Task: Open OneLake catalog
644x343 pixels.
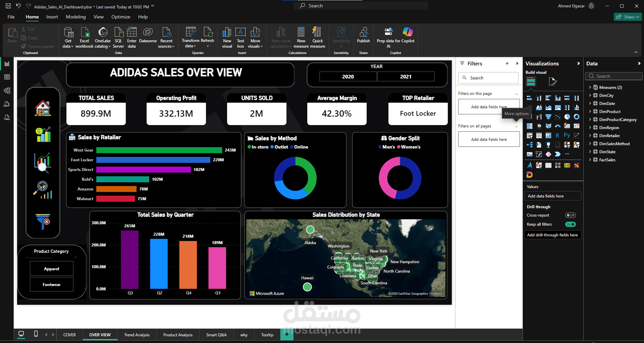Action: 103,38
